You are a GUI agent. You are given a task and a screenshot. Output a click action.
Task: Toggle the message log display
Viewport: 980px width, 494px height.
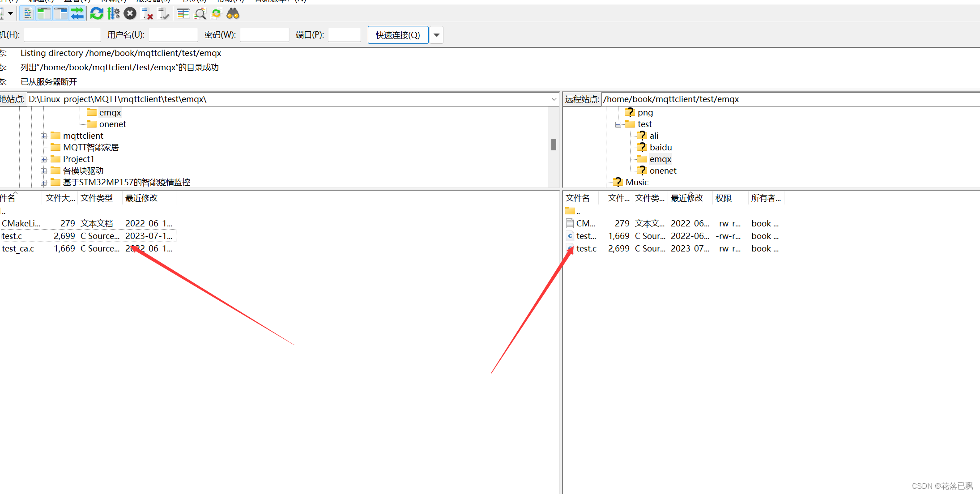tap(28, 14)
